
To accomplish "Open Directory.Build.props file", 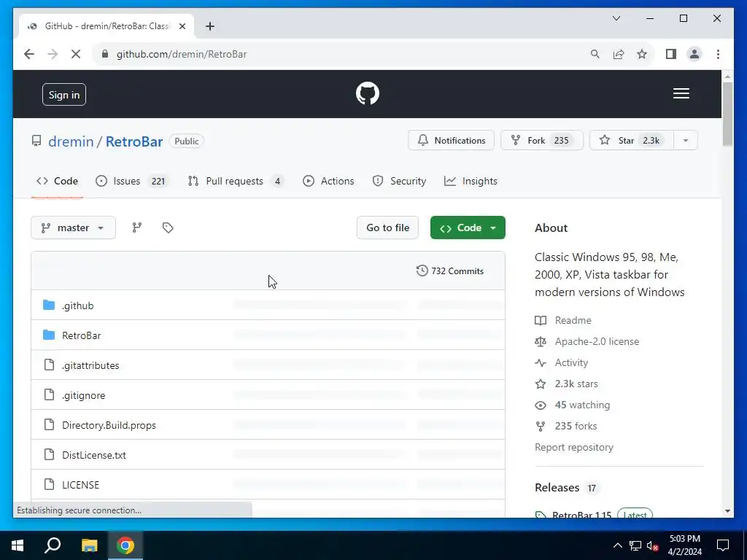I will click(x=109, y=425).
